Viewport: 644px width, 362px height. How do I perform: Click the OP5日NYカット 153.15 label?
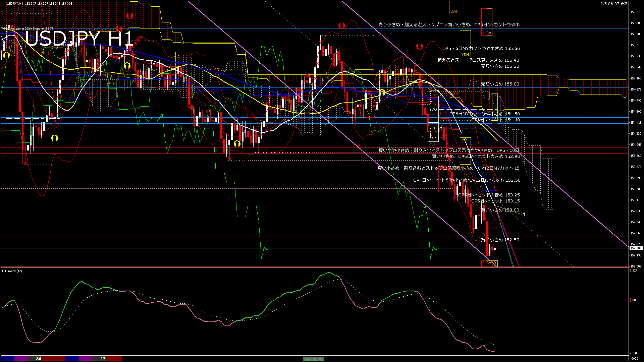click(495, 201)
